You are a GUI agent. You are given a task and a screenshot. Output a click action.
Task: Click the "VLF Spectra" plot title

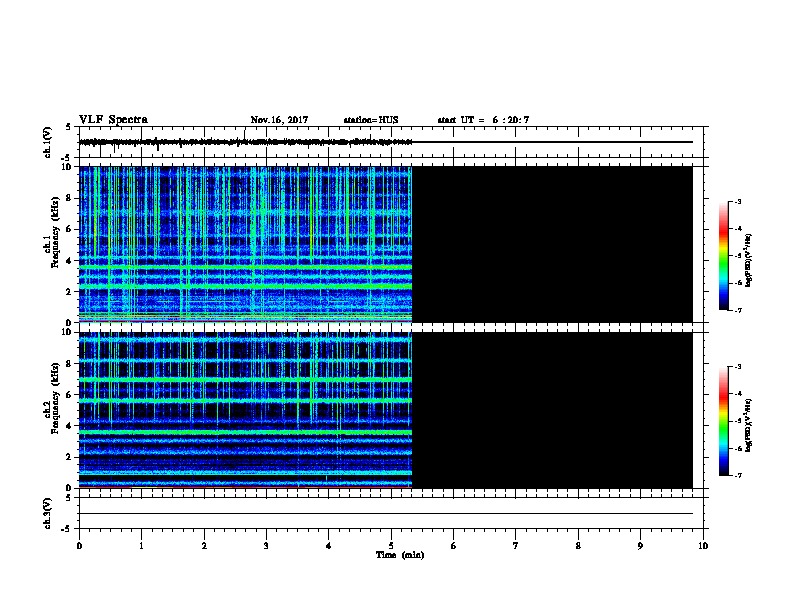click(113, 120)
